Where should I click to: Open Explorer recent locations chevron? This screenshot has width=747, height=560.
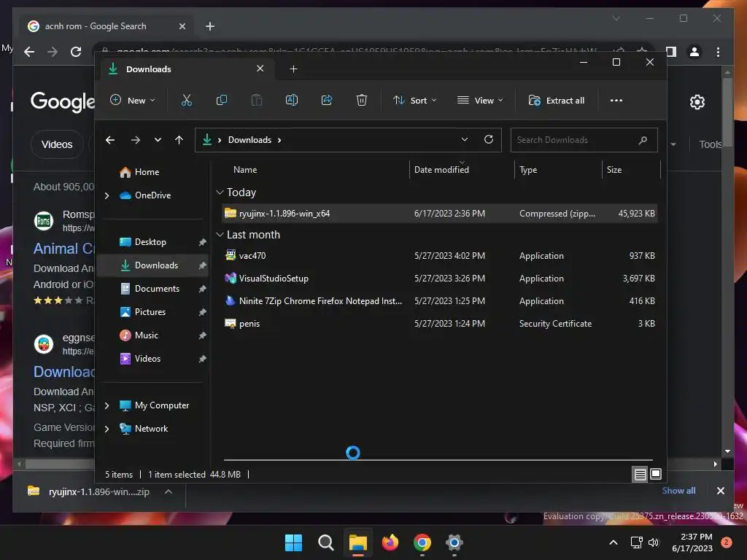(158, 140)
